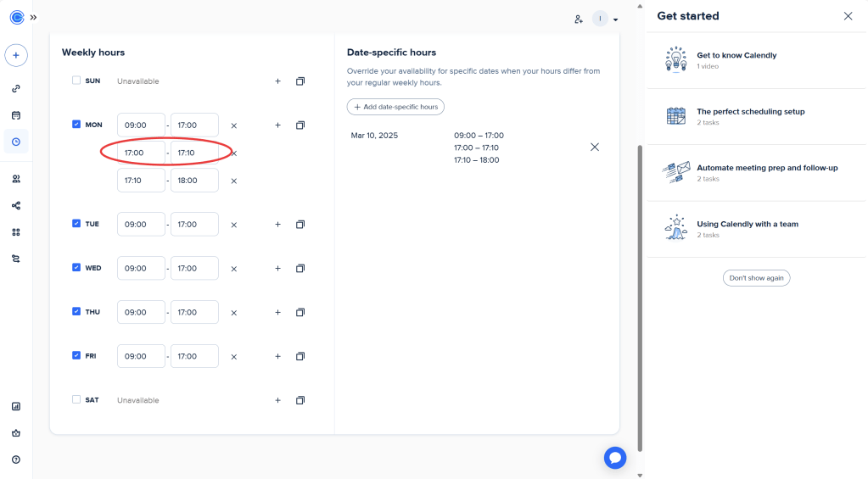868x479 pixels.
Task: Click the copy hours icon for Monday
Action: pos(300,125)
